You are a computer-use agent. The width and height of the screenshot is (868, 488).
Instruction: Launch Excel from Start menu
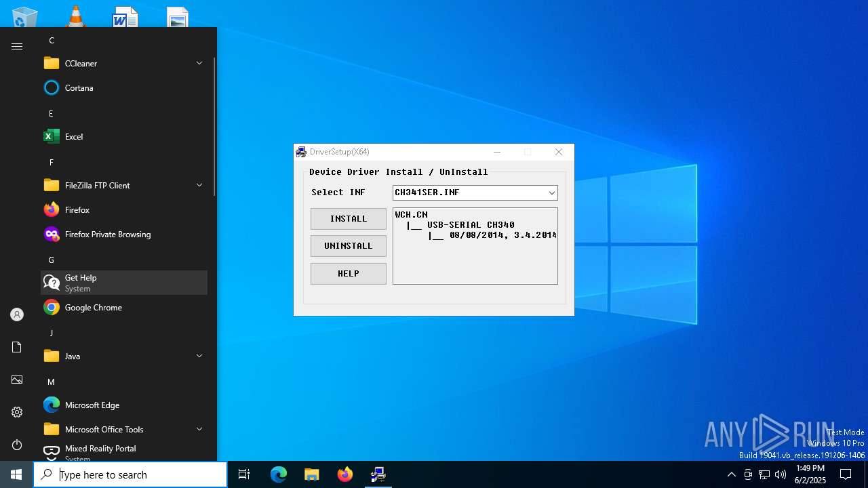(124, 136)
